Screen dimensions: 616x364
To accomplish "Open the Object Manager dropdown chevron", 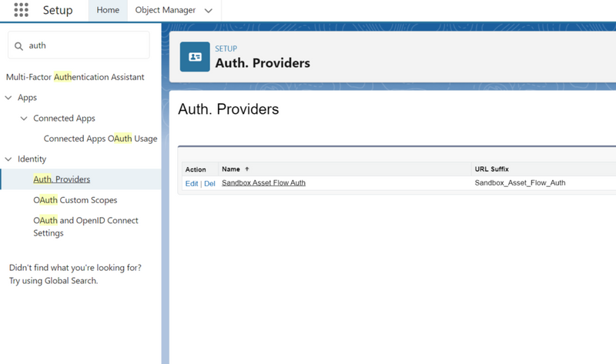I will [x=208, y=11].
